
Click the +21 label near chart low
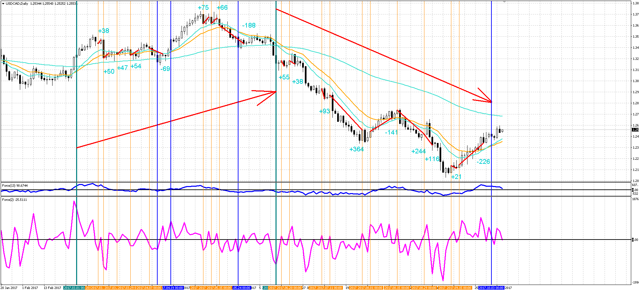click(x=456, y=177)
